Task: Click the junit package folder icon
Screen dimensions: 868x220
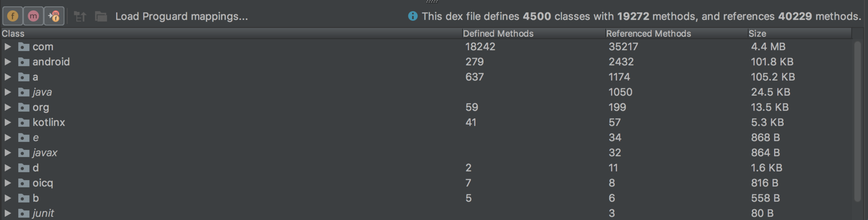Action: pos(24,213)
